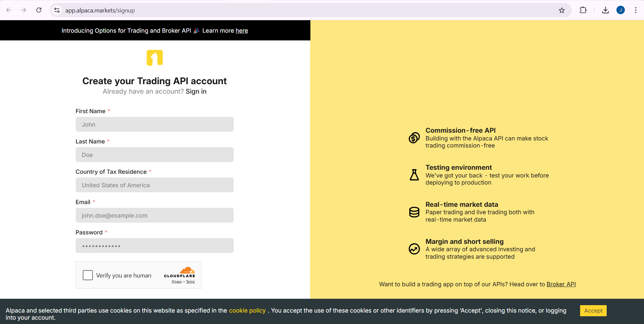Open Country of Tax Residence dropdown

(x=155, y=185)
